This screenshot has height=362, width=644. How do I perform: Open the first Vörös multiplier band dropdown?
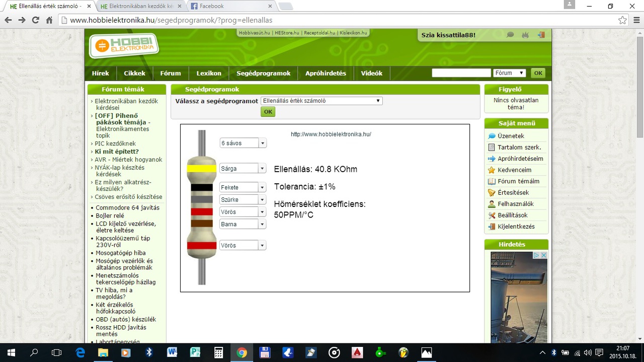tap(243, 212)
